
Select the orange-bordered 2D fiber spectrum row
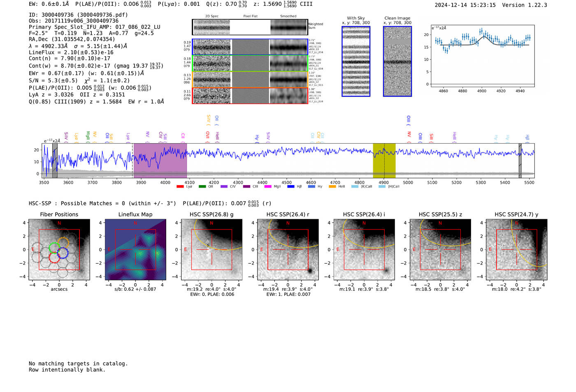click(250, 79)
